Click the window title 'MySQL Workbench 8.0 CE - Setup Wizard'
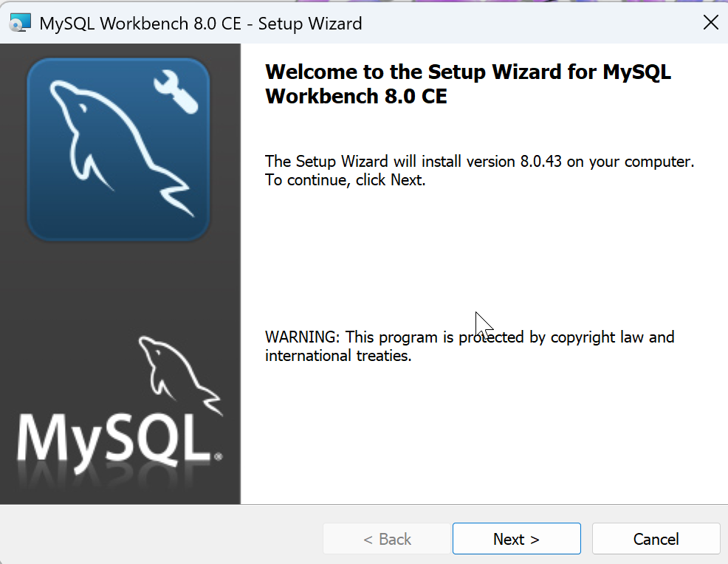Image resolution: width=728 pixels, height=564 pixels. [200, 24]
